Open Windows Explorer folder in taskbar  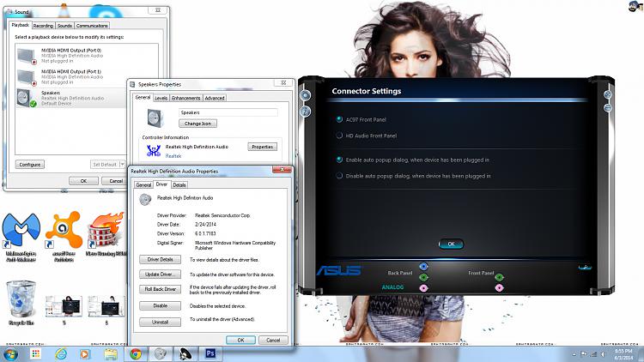111,354
